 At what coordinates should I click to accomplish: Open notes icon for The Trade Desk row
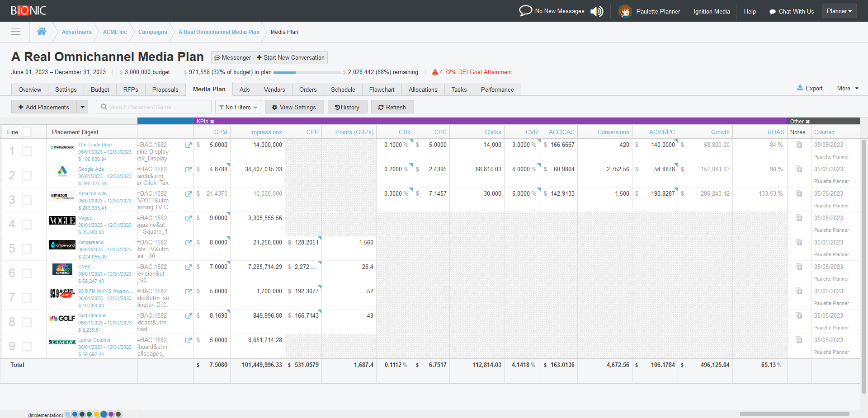click(799, 145)
